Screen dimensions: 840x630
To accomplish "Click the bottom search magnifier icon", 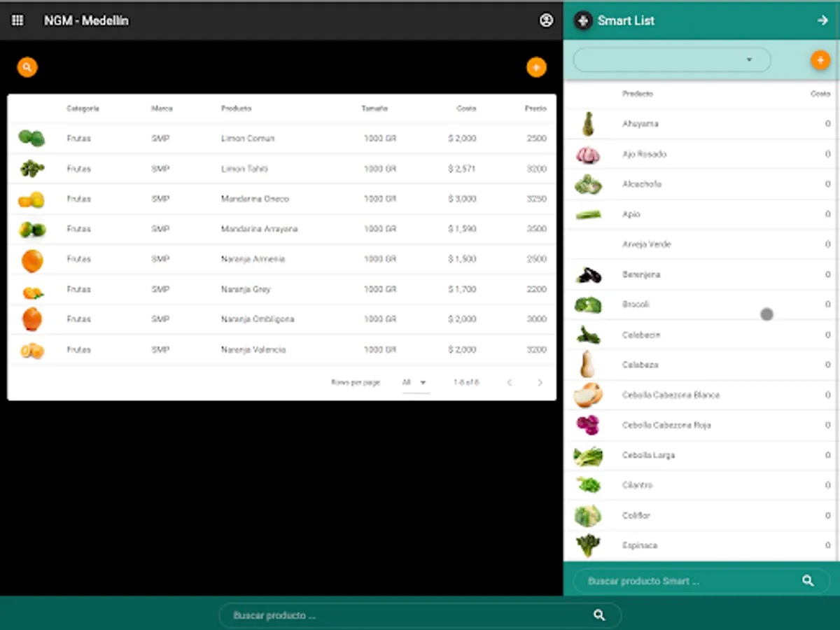I will (x=598, y=615).
